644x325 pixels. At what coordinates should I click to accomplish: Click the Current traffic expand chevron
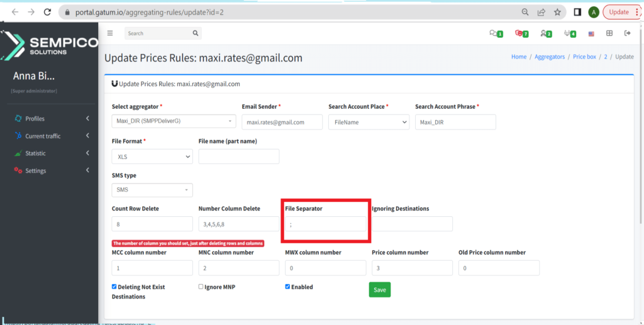pyautogui.click(x=87, y=135)
